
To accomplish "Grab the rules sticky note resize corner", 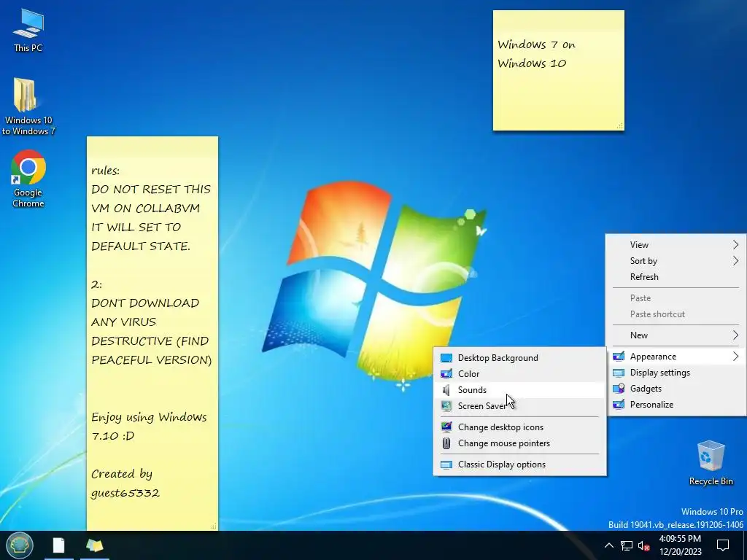I will tap(214, 526).
